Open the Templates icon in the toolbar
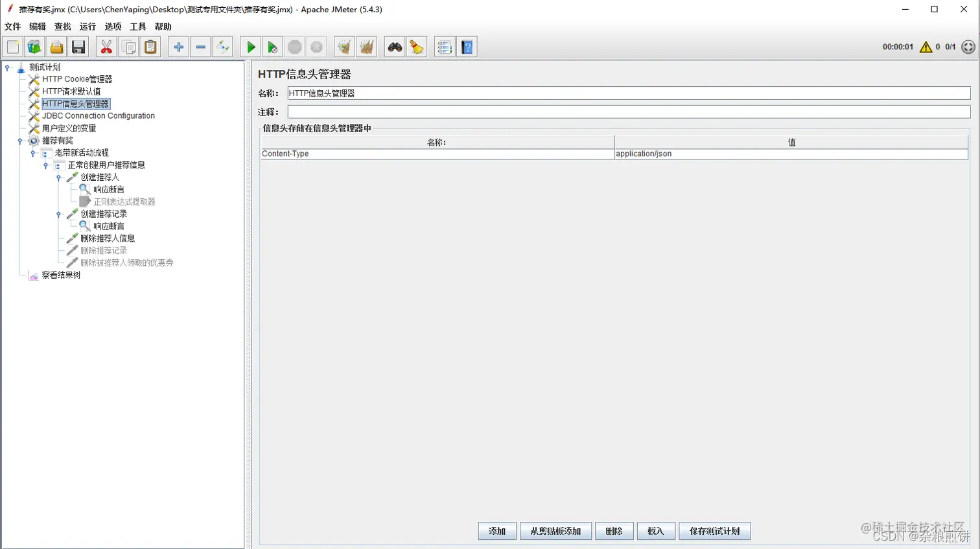This screenshot has height=549, width=980. (34, 47)
